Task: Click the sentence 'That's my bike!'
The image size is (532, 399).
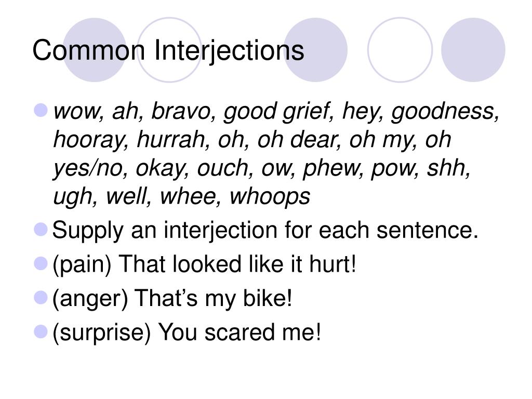Action: pos(213,298)
